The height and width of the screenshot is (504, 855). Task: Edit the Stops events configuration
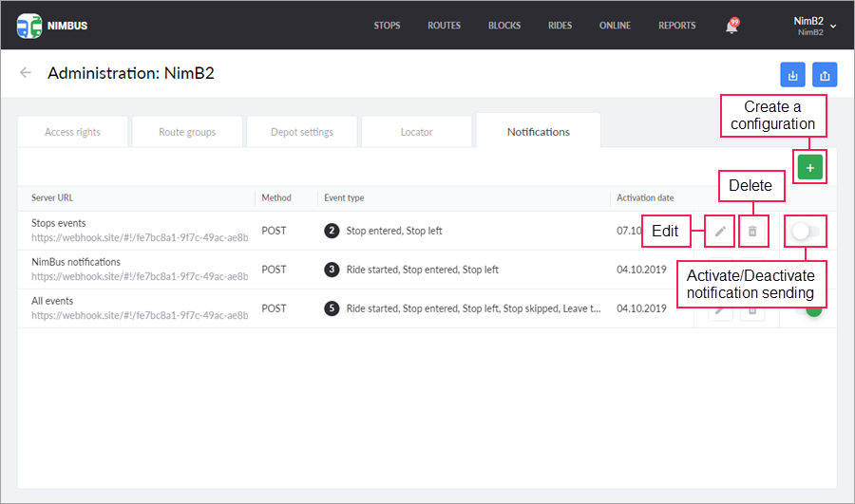(720, 231)
